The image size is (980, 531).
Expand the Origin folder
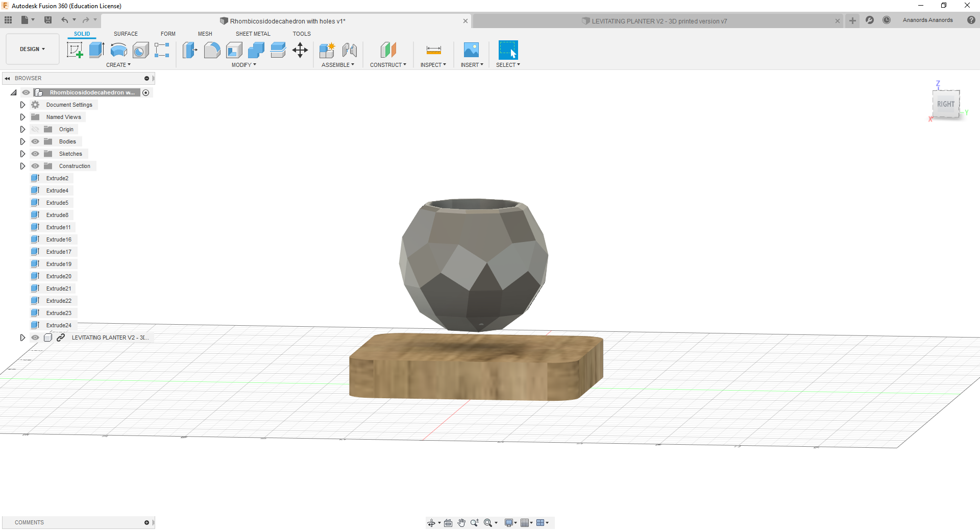[22, 129]
